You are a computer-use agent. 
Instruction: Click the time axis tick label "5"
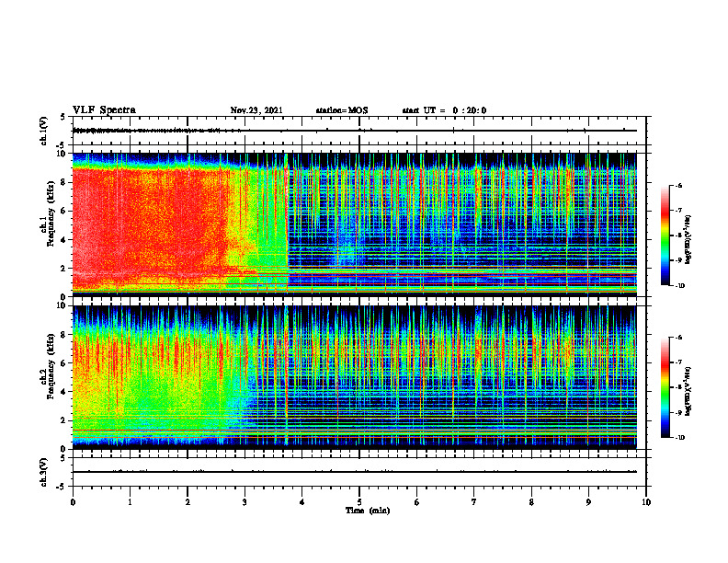click(x=359, y=502)
